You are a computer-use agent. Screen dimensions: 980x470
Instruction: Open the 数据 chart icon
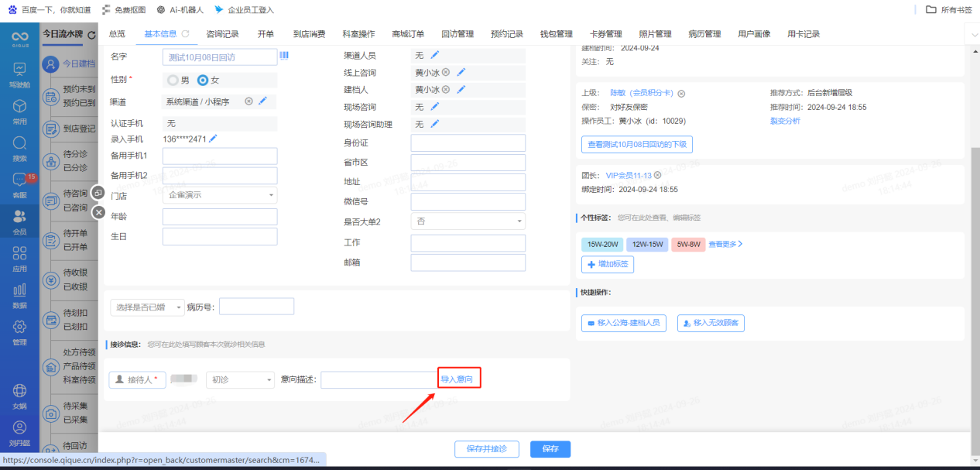(19, 294)
